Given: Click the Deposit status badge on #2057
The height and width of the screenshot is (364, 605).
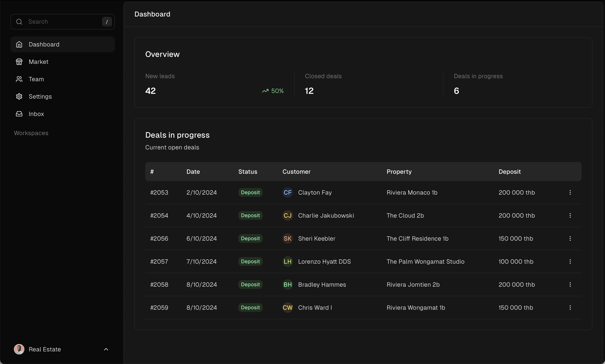Looking at the screenshot, I should [250, 261].
